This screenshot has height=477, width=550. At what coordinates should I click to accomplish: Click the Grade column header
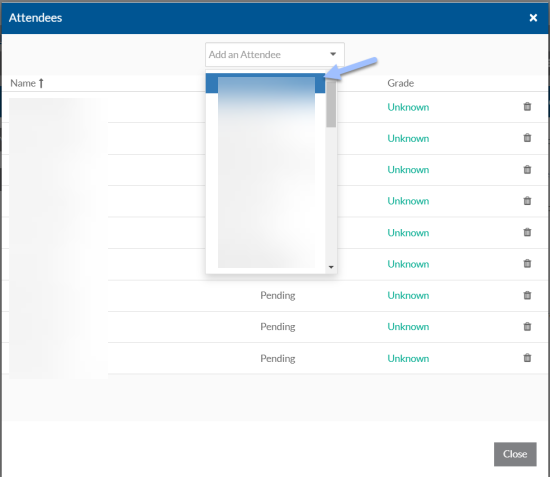401,83
